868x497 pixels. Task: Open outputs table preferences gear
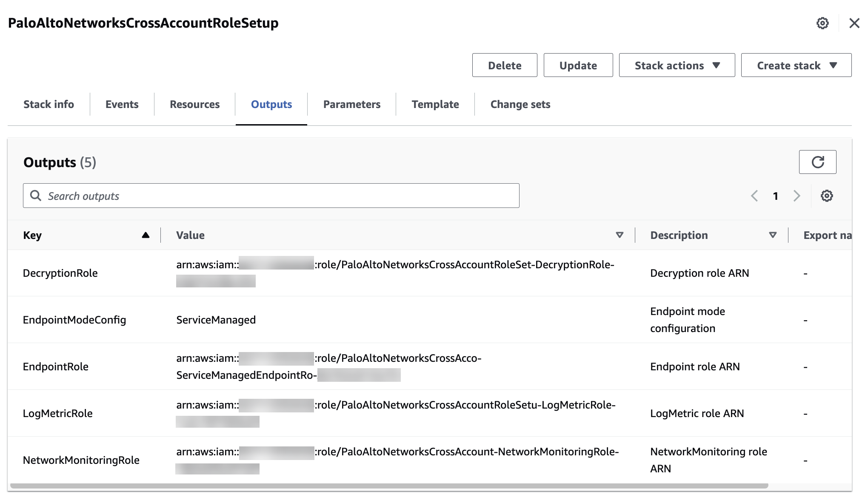click(827, 196)
